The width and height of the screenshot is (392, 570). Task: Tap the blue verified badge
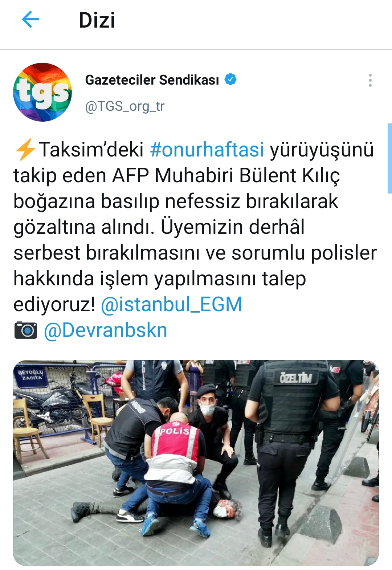[230, 79]
